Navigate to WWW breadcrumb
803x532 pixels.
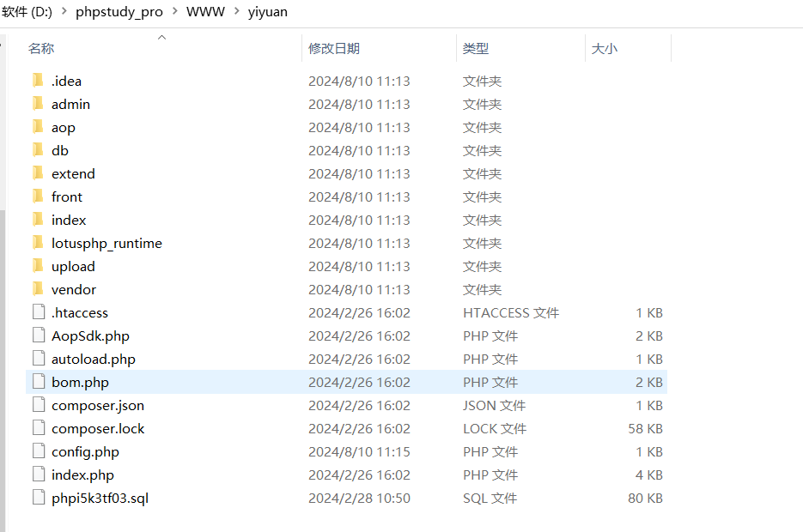[x=205, y=11]
